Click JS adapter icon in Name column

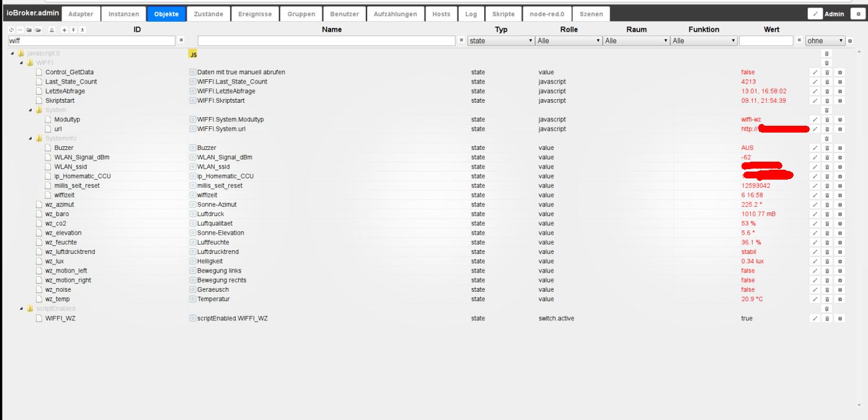193,54
